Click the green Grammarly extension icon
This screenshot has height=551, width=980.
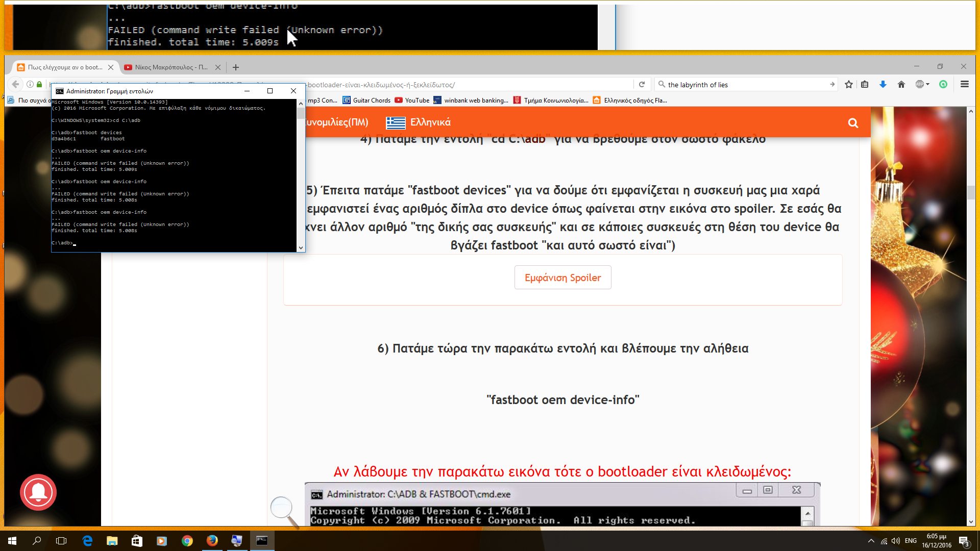pos(943,85)
